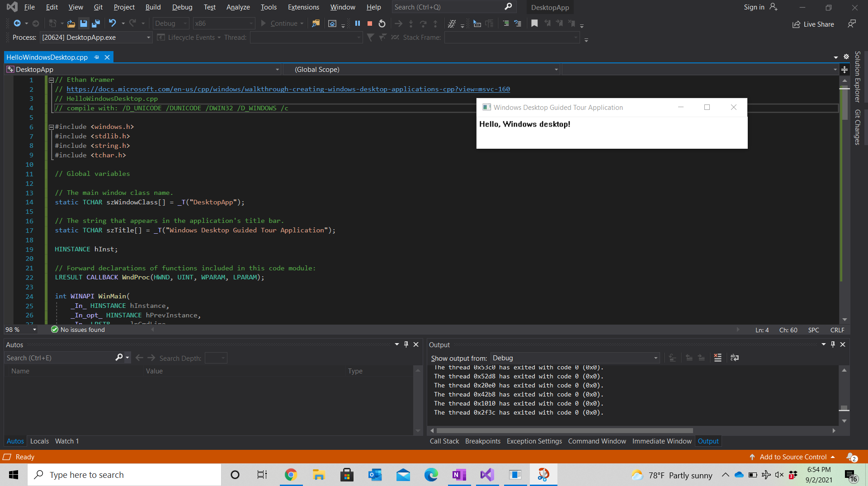Toggle a bookmark with the bookmark icon

[x=535, y=23]
